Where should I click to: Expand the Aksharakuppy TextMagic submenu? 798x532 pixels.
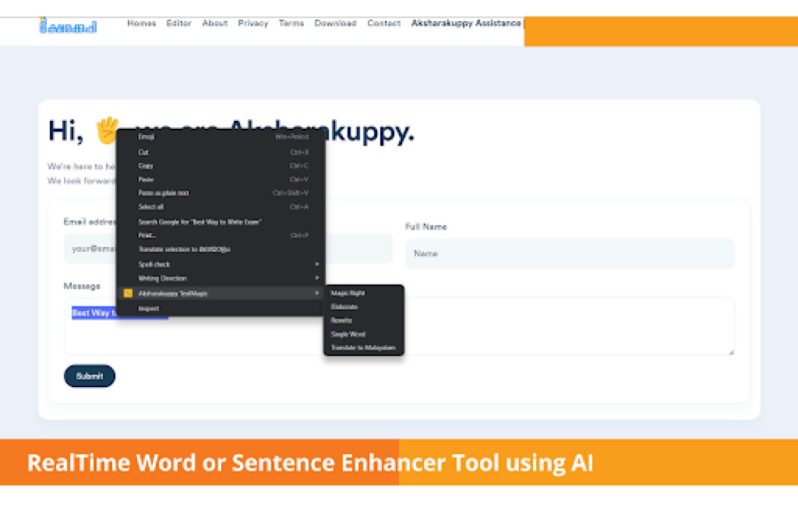(x=220, y=293)
